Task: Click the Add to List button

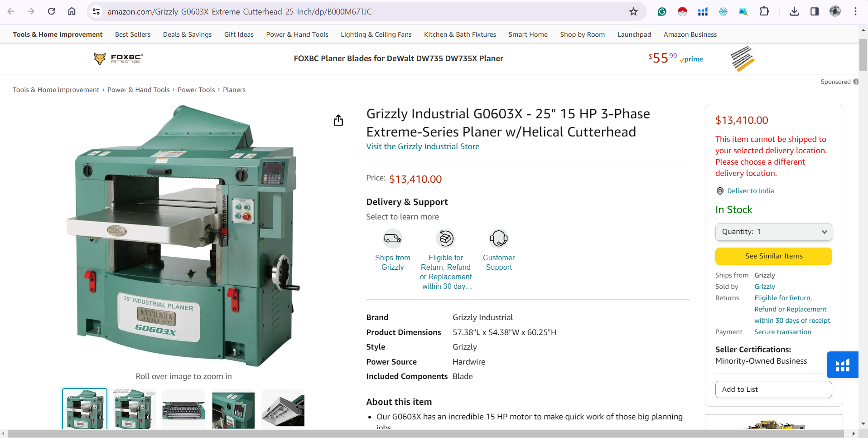Action: point(773,389)
